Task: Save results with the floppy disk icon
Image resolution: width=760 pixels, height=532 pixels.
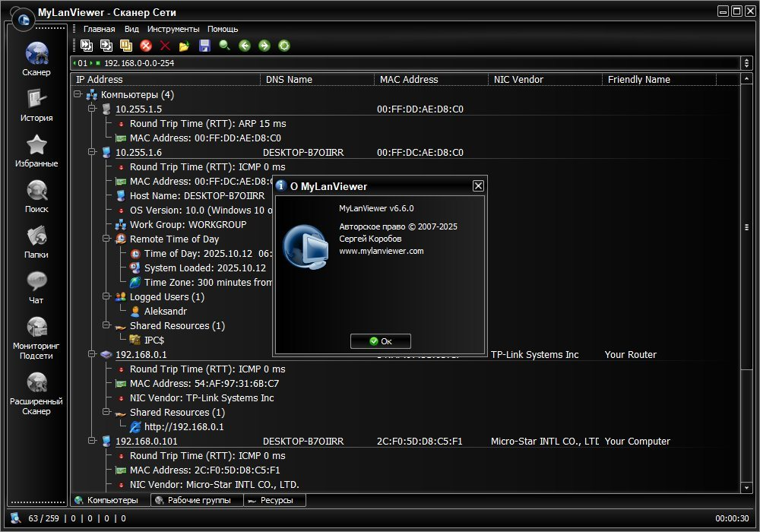Action: 204,46
